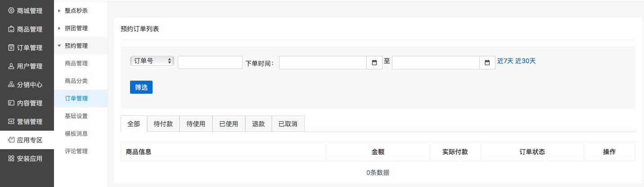Open the 订单号 search type dropdown
Viewport: 644px width, 187px height.
pyautogui.click(x=152, y=61)
